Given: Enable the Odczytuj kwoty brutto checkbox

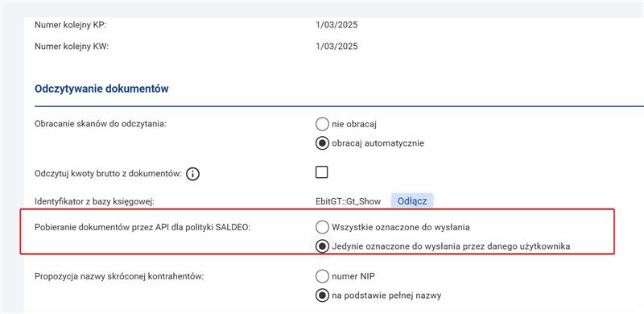Looking at the screenshot, I should coord(321,171).
